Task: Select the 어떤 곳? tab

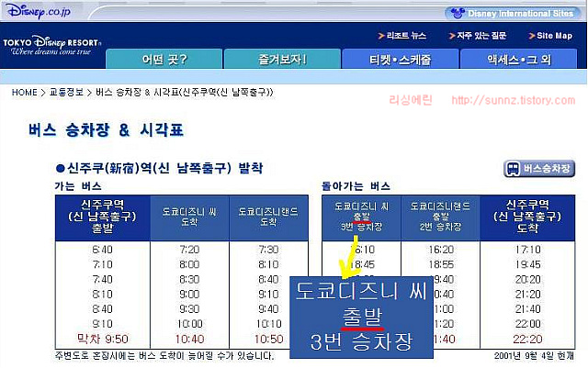Action: 164,60
